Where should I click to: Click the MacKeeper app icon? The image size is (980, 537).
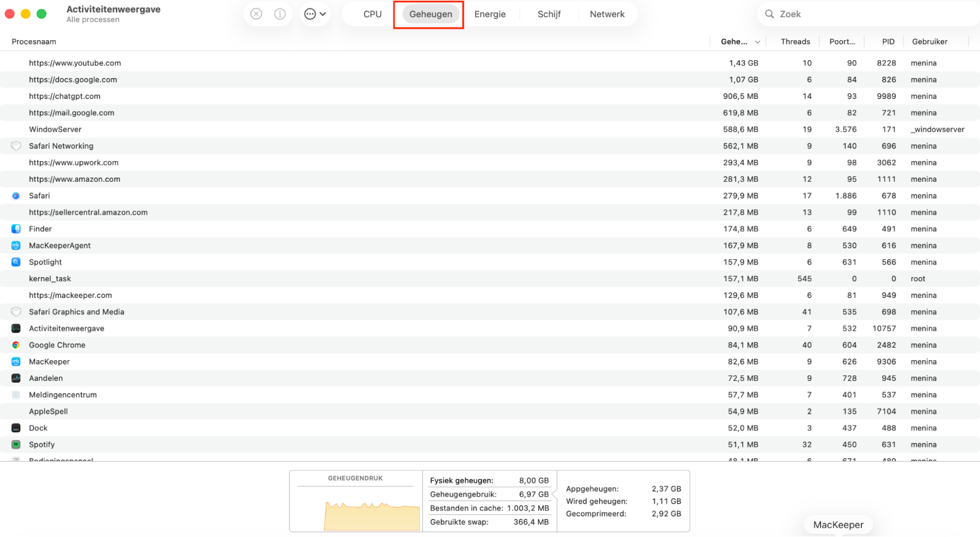coord(15,362)
